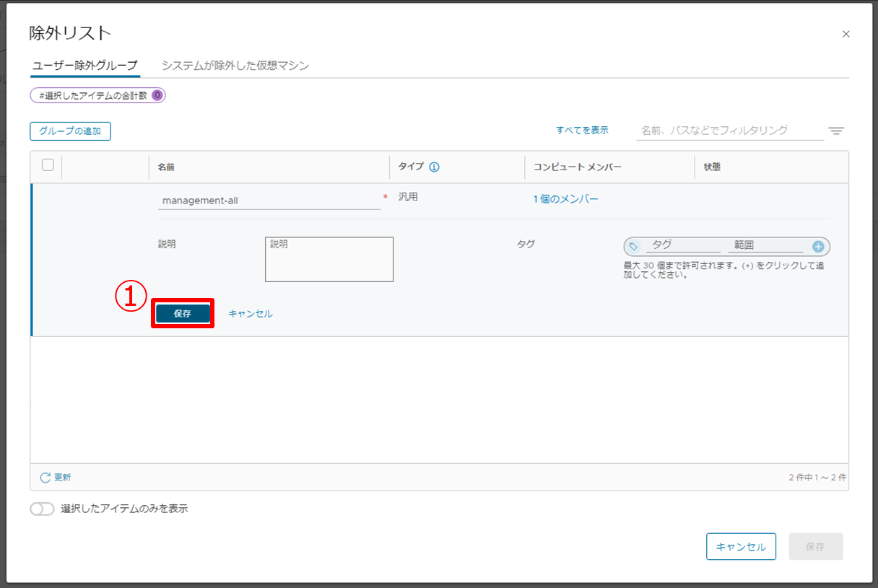Click the filter lines icon
The height and width of the screenshot is (588, 878).
[x=836, y=131]
